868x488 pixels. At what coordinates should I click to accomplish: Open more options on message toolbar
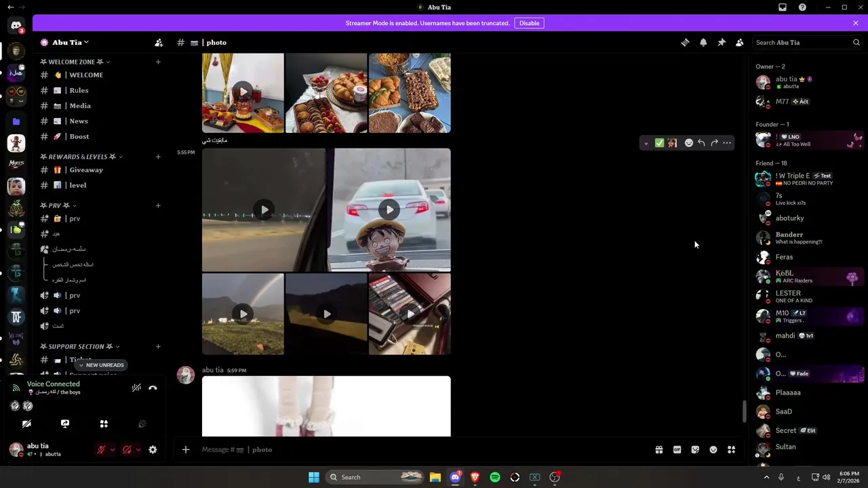(727, 143)
